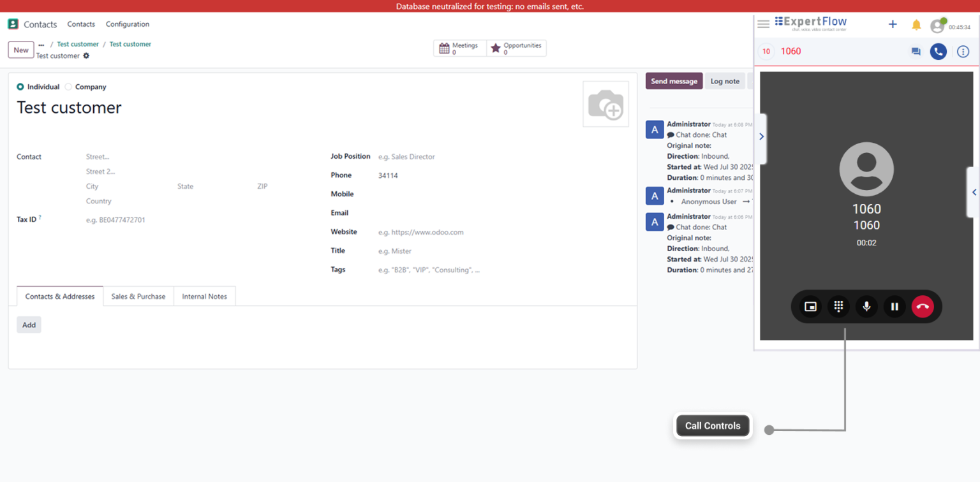
Task: Mute the microphone in the call controls
Action: pos(866,307)
